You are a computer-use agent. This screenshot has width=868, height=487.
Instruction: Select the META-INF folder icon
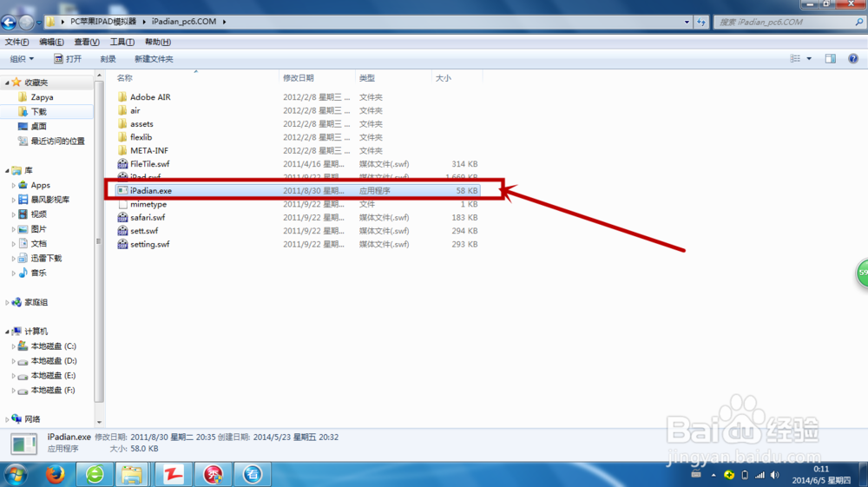pyautogui.click(x=122, y=150)
